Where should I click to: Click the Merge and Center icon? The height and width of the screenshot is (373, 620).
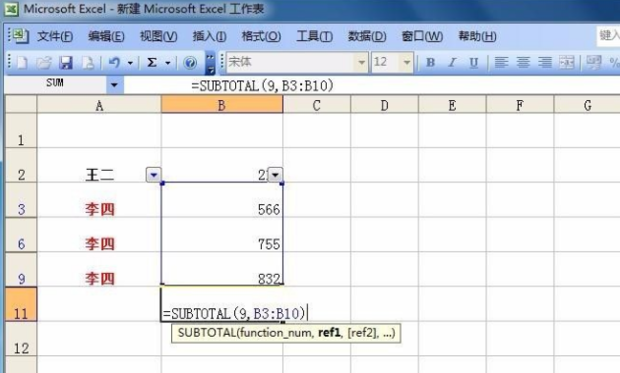point(566,62)
